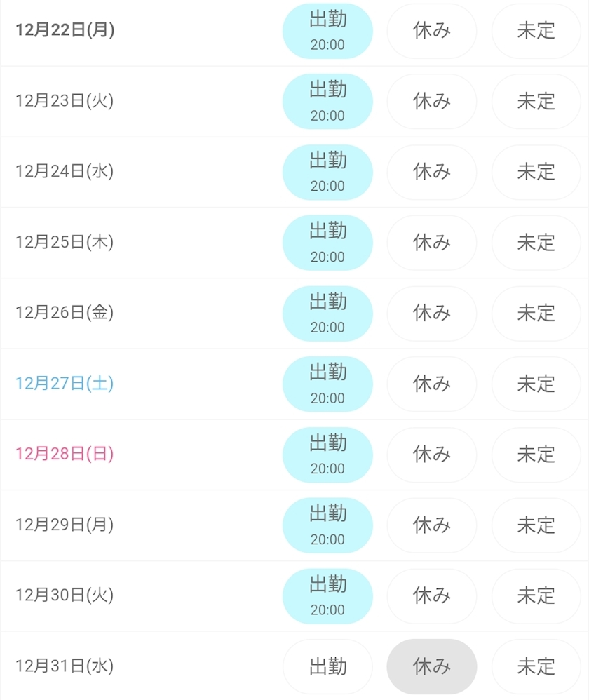The width and height of the screenshot is (589, 700).
Task: Set Sunday 12月28日(日) to 休み
Action: (x=432, y=455)
